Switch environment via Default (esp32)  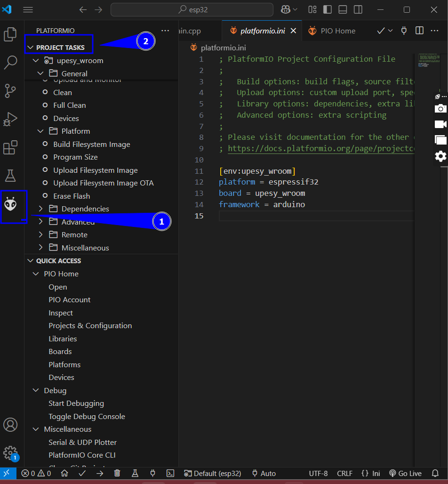click(213, 473)
